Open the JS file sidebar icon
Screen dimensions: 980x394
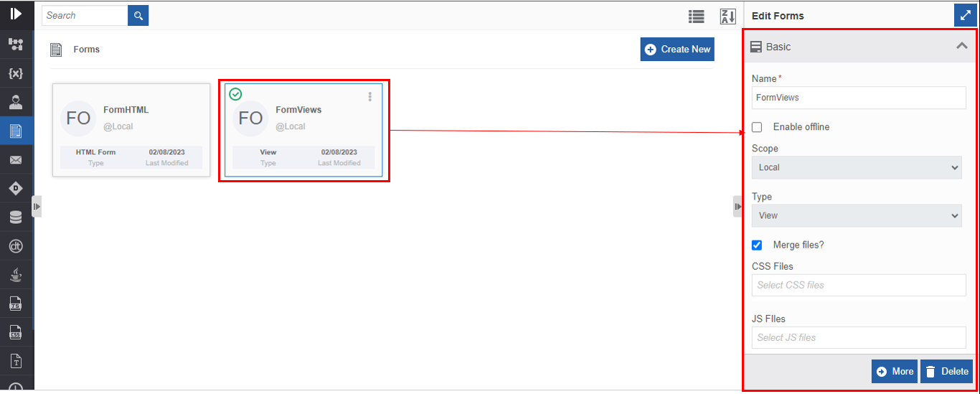click(x=16, y=304)
